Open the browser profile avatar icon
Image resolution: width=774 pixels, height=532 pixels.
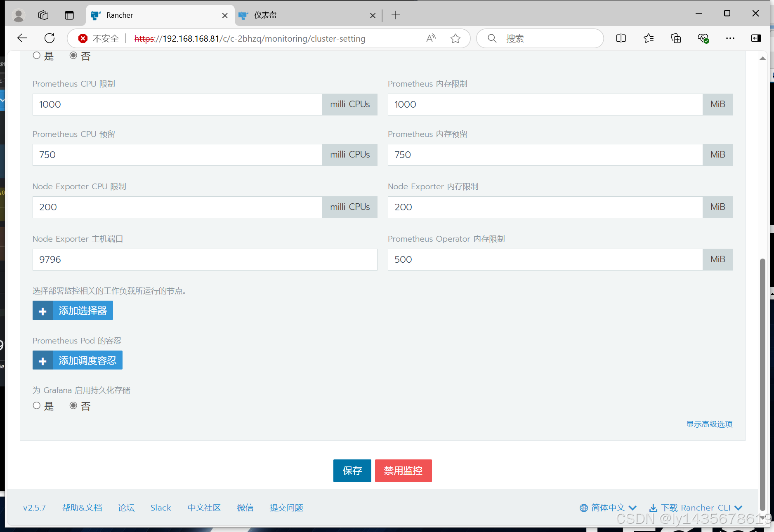pyautogui.click(x=19, y=15)
